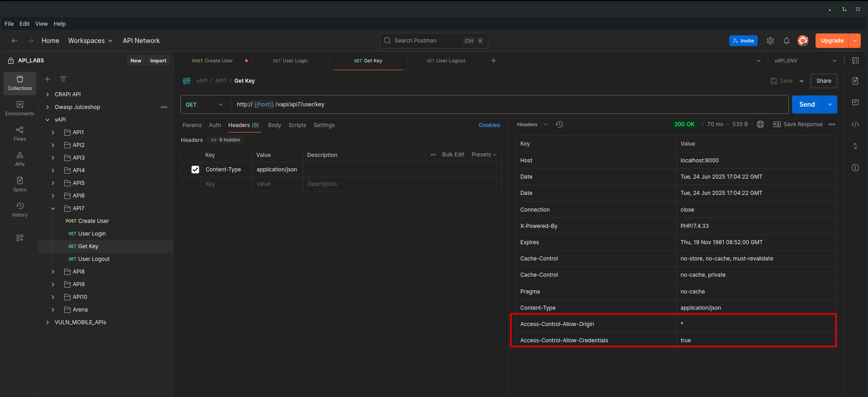Viewport: 868px width, 397px height.
Task: Open the response history clock icon
Action: click(x=560, y=124)
